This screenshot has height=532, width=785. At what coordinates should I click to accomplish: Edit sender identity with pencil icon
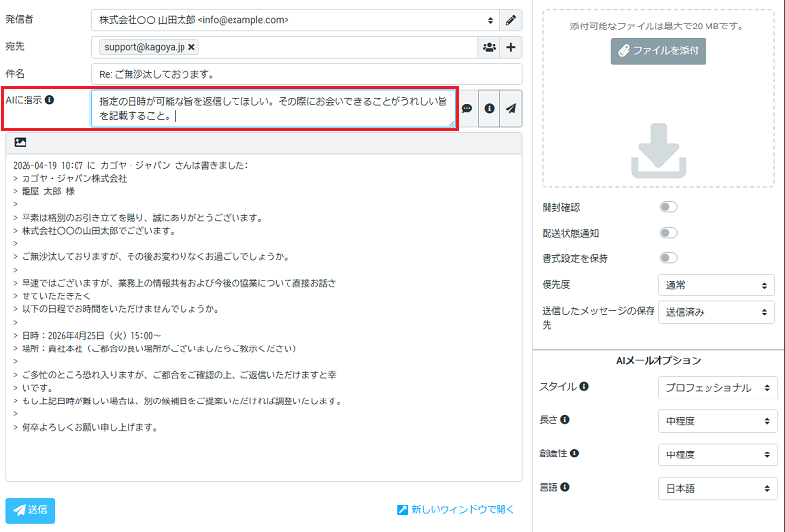510,20
